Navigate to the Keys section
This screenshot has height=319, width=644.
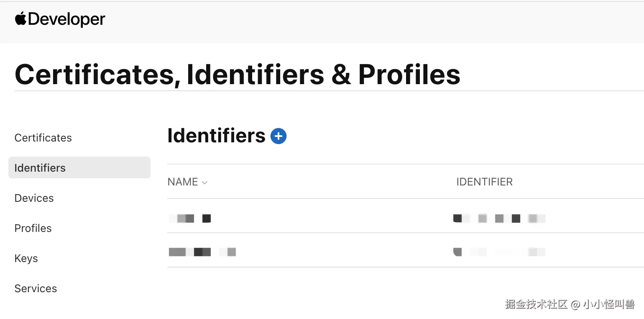[x=26, y=258]
